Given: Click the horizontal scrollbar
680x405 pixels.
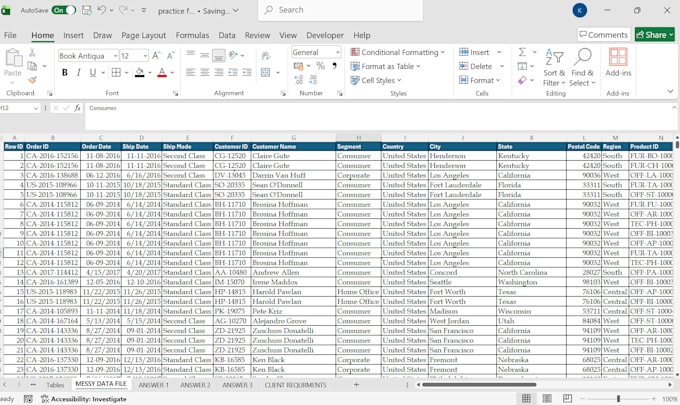Looking at the screenshot, I should [479, 385].
